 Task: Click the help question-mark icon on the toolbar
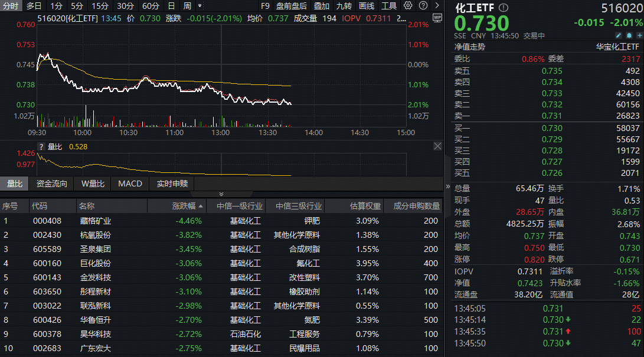(x=423, y=6)
